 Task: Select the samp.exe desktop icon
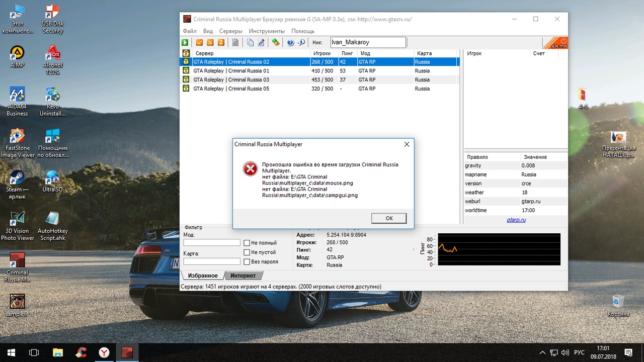[x=18, y=305]
